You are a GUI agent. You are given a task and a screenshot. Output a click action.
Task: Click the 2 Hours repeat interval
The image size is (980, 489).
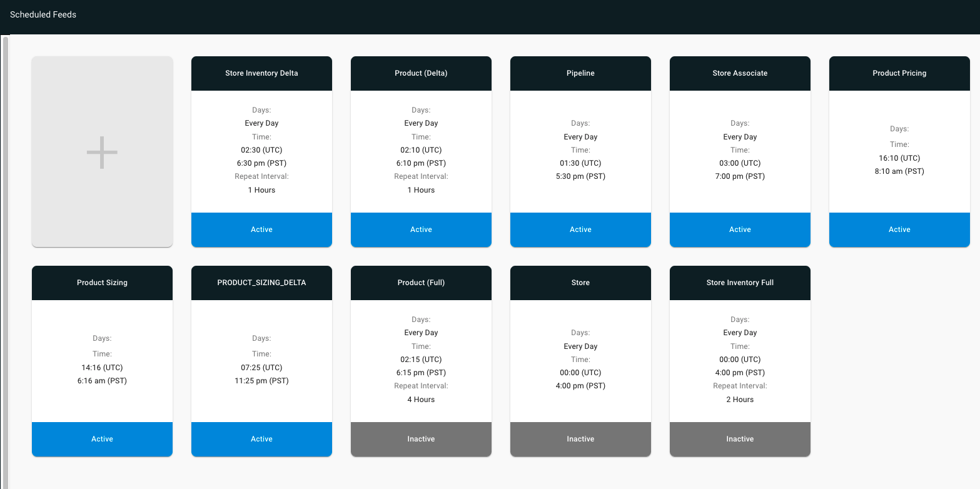[x=740, y=400]
